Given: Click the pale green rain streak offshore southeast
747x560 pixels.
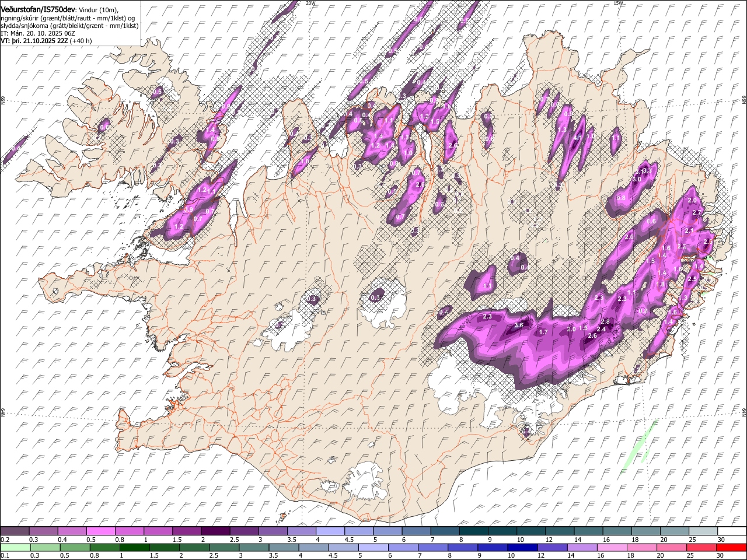Looking at the screenshot, I should coord(638,446).
